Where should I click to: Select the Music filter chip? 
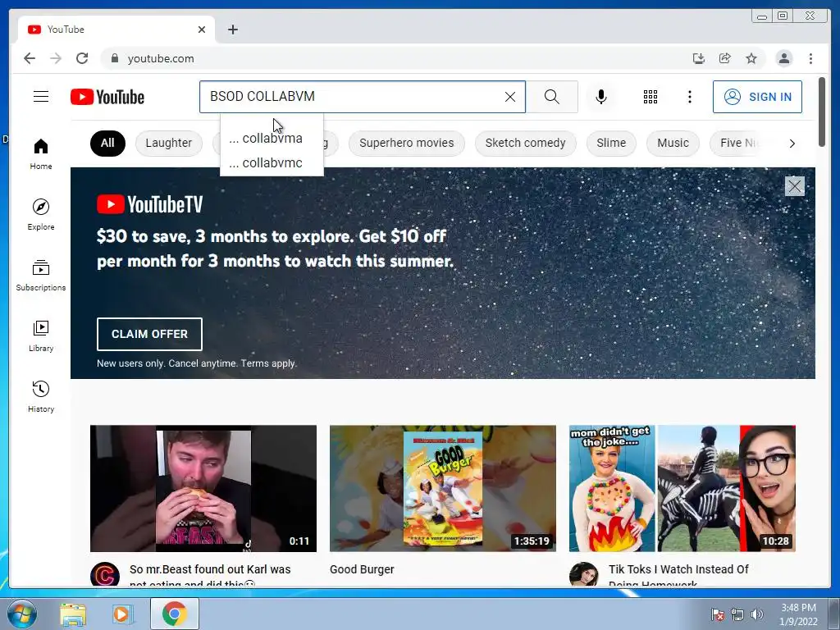click(x=673, y=143)
